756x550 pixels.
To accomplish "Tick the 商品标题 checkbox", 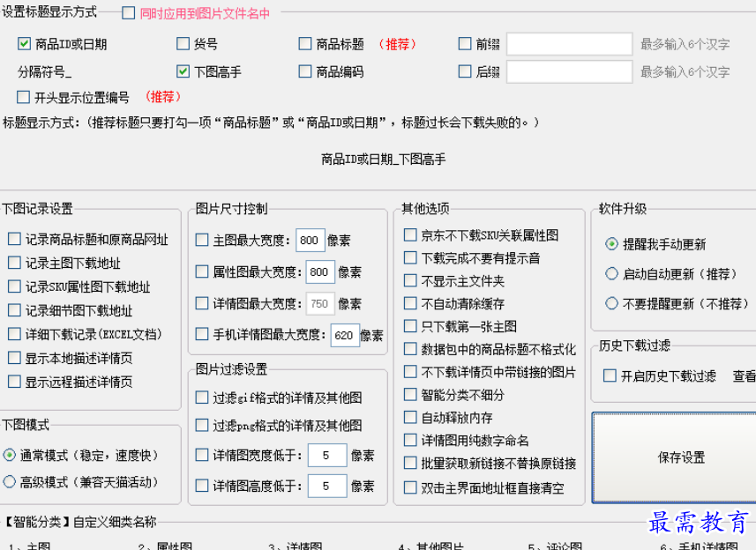I will click(304, 44).
